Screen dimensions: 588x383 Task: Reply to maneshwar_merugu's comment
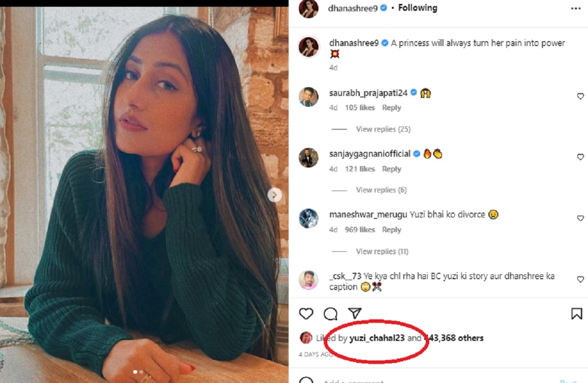392,230
